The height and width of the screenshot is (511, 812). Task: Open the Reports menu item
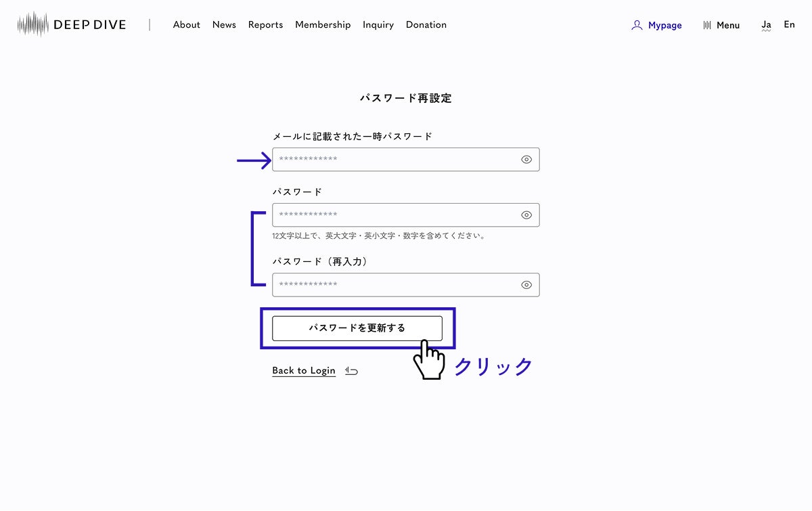[x=265, y=24]
